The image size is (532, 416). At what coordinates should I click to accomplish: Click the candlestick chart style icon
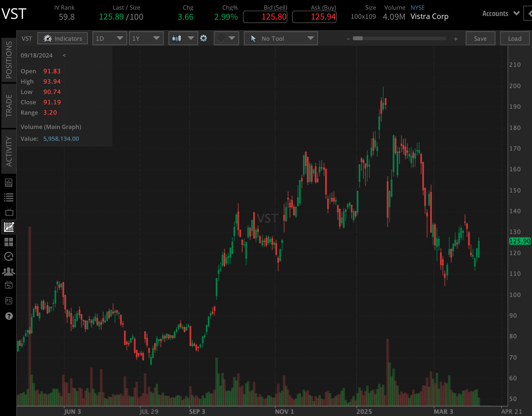click(x=176, y=38)
